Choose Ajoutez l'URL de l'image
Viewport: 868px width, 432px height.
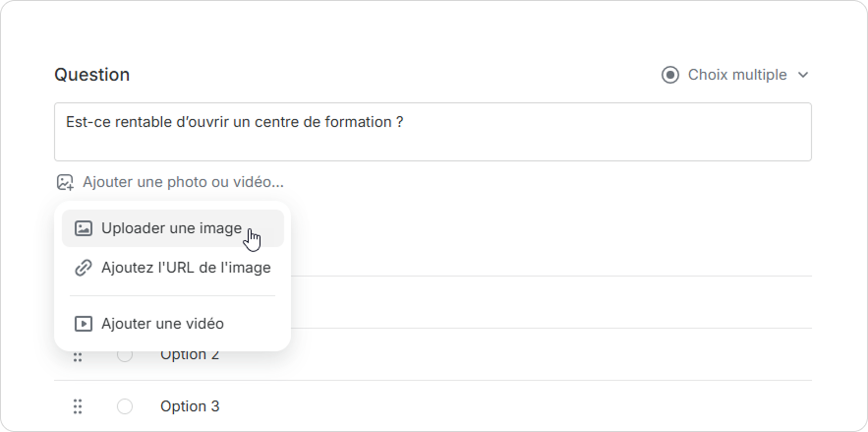[x=185, y=267]
